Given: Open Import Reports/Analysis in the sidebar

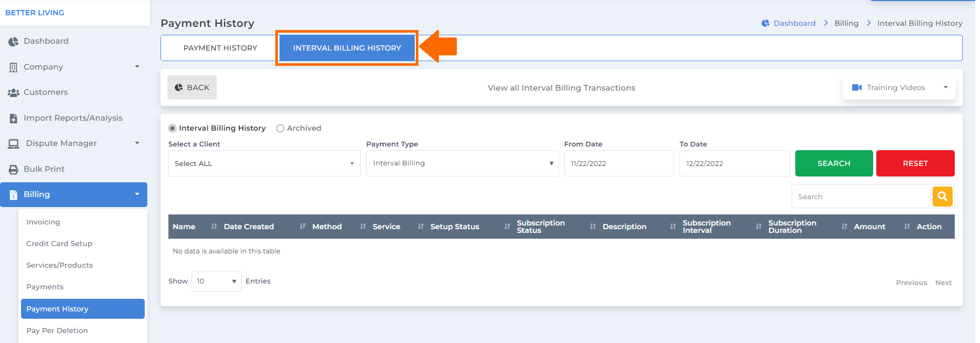Looking at the screenshot, I should 73,118.
